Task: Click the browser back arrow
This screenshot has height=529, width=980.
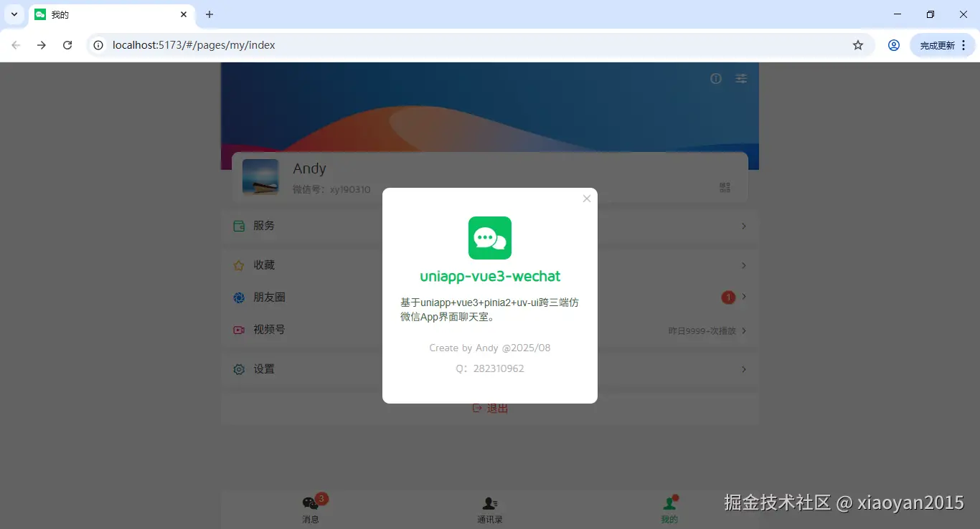Action: 16,45
